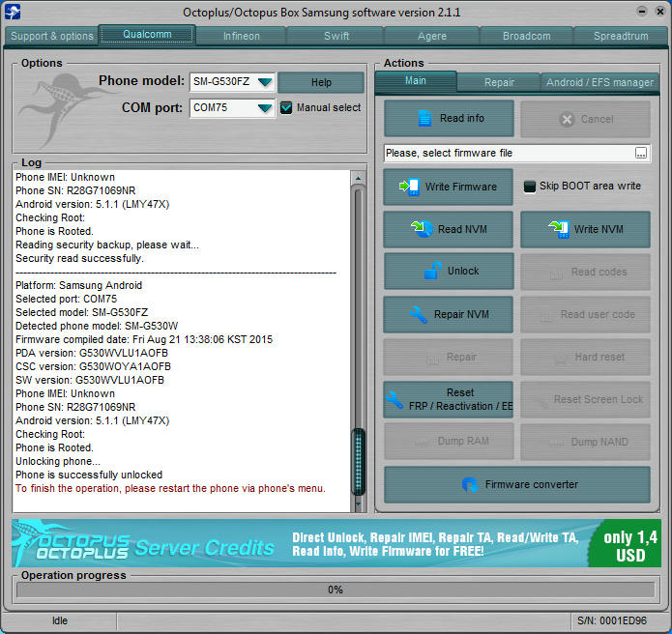Image resolution: width=672 pixels, height=634 pixels.
Task: Click the Log scrollbar thumb
Action: tap(359, 461)
